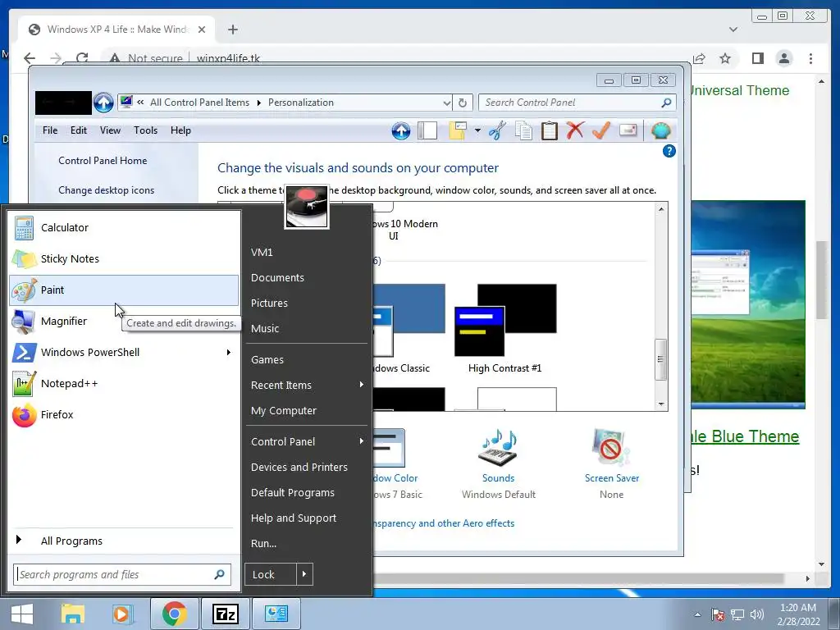Open the Help menu
This screenshot has height=630, width=840.
tap(180, 130)
